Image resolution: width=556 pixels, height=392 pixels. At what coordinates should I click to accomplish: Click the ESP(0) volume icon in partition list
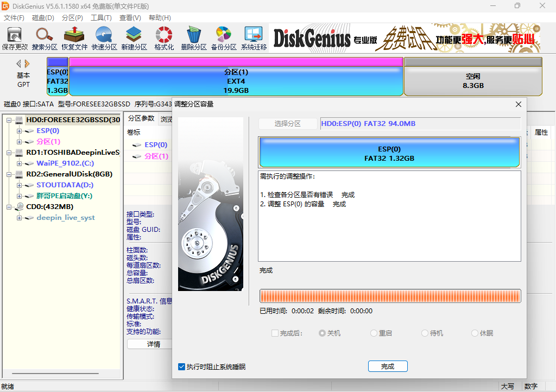(136, 145)
